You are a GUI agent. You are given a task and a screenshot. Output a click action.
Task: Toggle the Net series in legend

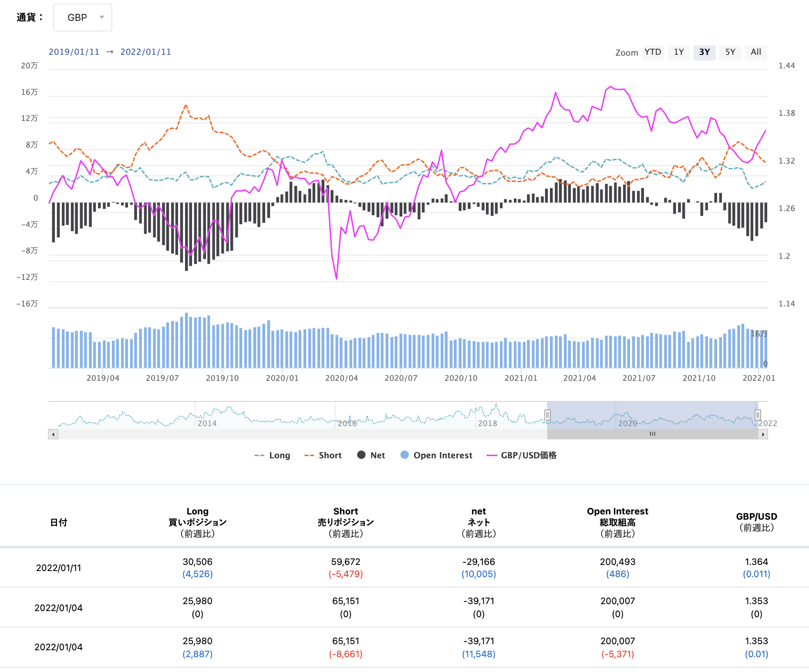pos(371,455)
